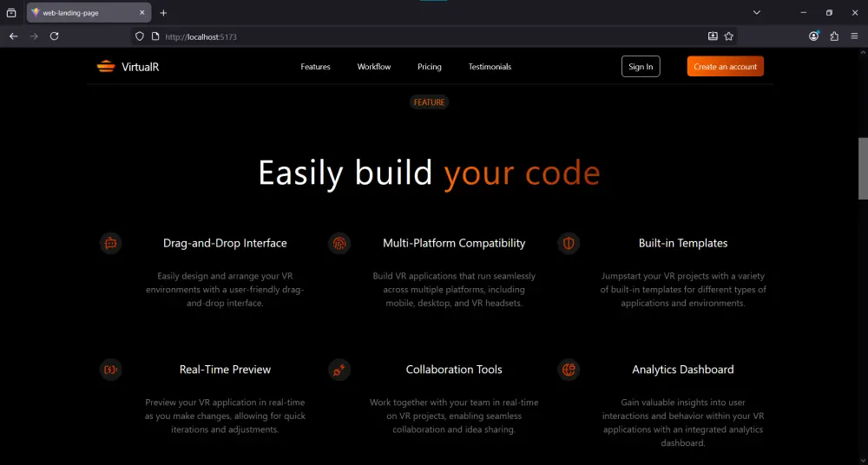Click the orange FEATURE badge

pos(429,102)
